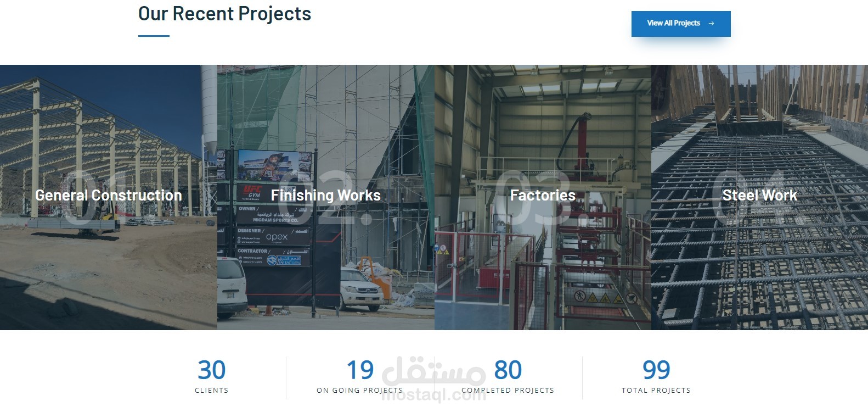Click the TOTAL PROJECTS label
Screen dimensions: 868x412
coord(656,391)
